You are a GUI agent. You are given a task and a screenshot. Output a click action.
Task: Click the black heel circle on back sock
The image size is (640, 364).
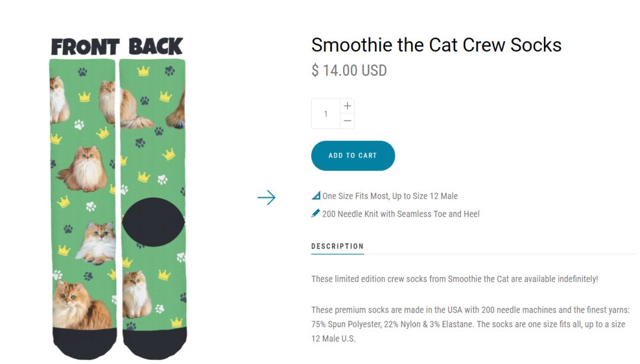pyautogui.click(x=153, y=223)
